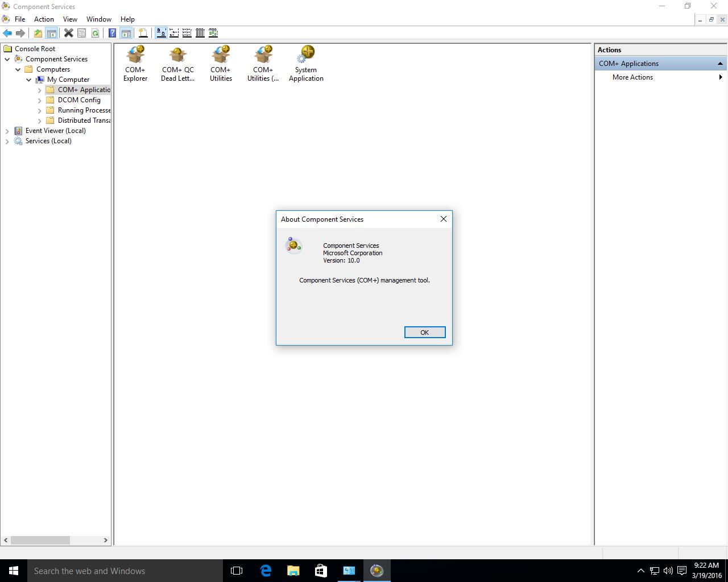Expand the Services (Local) node
This screenshot has width=728, height=582.
coord(7,141)
